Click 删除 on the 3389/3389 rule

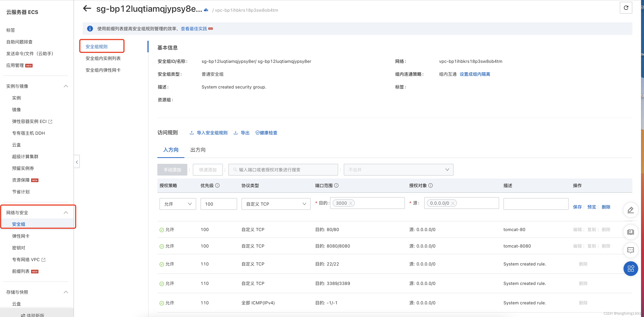(x=583, y=283)
